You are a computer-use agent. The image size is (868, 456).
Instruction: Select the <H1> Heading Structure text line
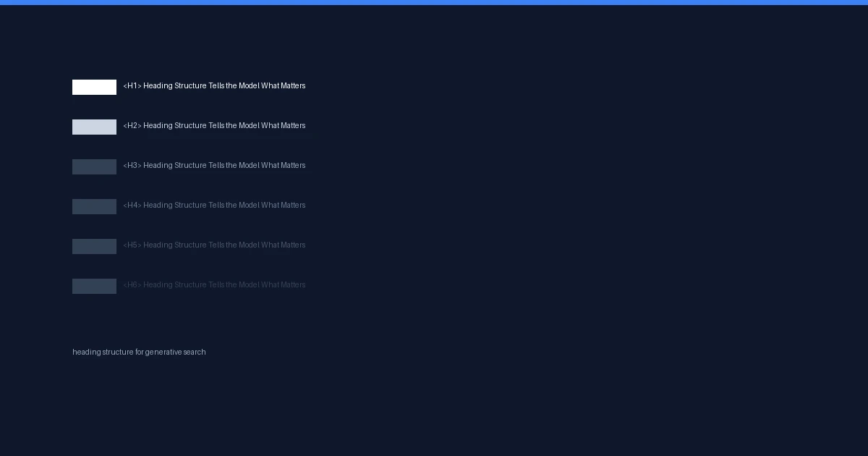[x=214, y=86]
